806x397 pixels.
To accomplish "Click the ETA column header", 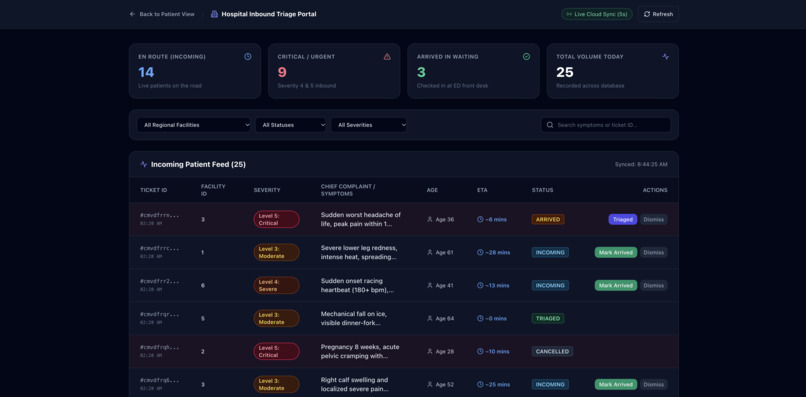I will pyautogui.click(x=482, y=190).
